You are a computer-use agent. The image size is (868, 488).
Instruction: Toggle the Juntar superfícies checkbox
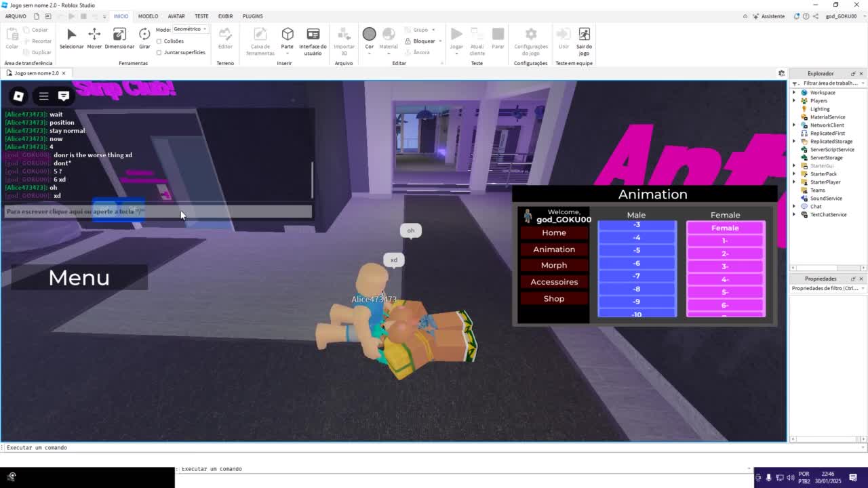pyautogui.click(x=159, y=52)
